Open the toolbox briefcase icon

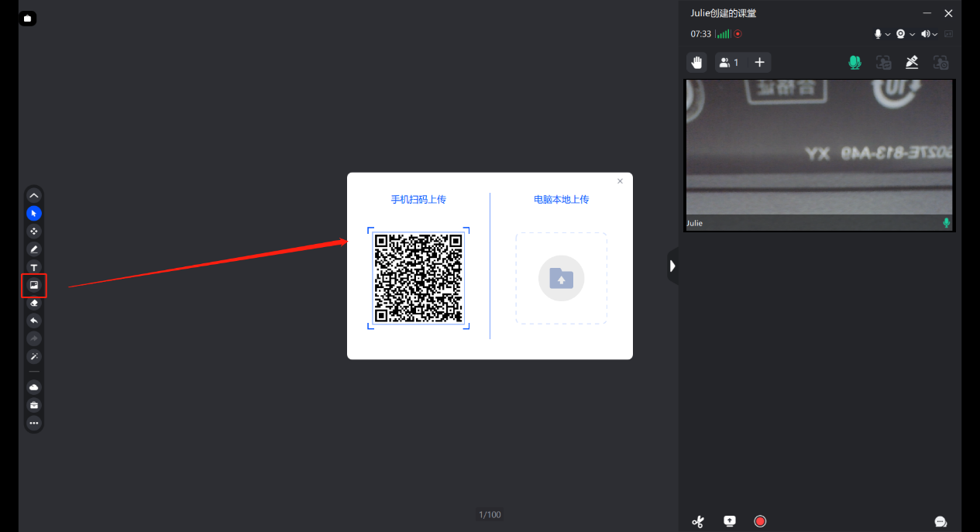click(34, 405)
